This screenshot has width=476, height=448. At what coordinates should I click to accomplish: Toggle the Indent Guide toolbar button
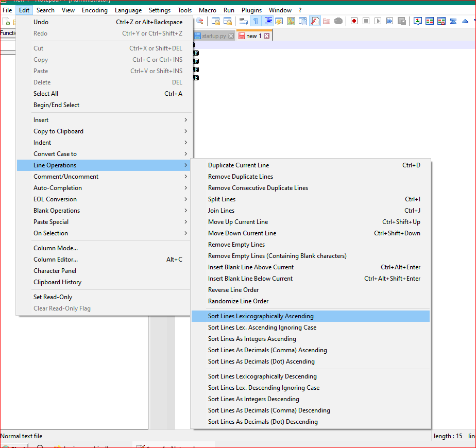(268, 21)
